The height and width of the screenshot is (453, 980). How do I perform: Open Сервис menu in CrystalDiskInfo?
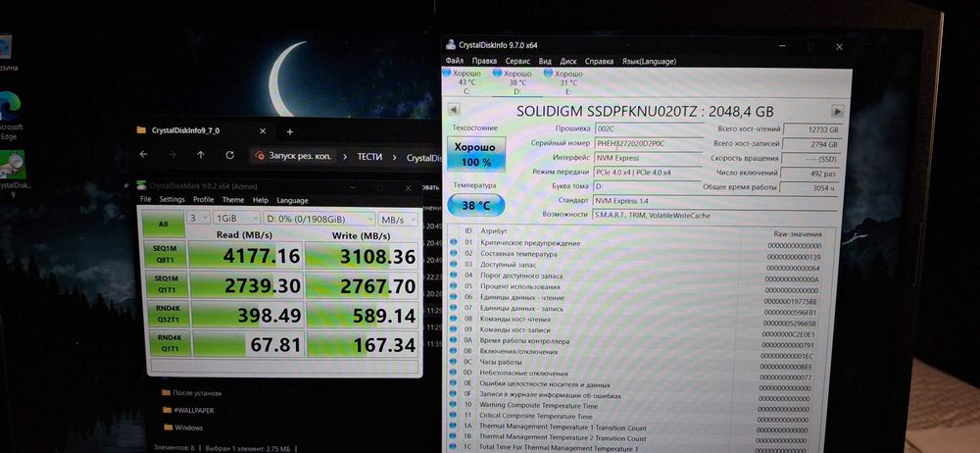coord(517,62)
